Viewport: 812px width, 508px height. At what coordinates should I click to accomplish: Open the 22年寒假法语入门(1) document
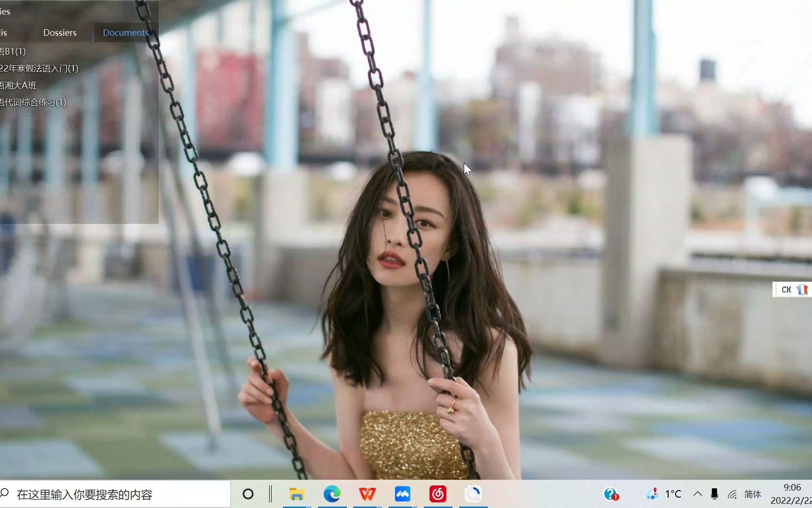39,68
